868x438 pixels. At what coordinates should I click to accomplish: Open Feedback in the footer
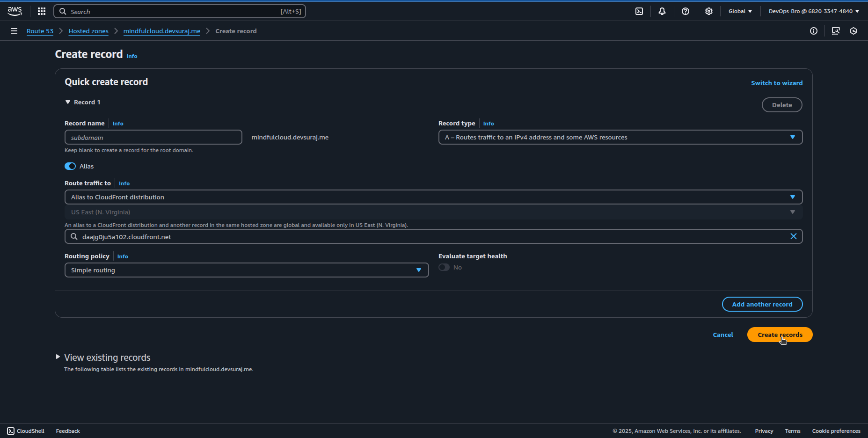tap(68, 431)
